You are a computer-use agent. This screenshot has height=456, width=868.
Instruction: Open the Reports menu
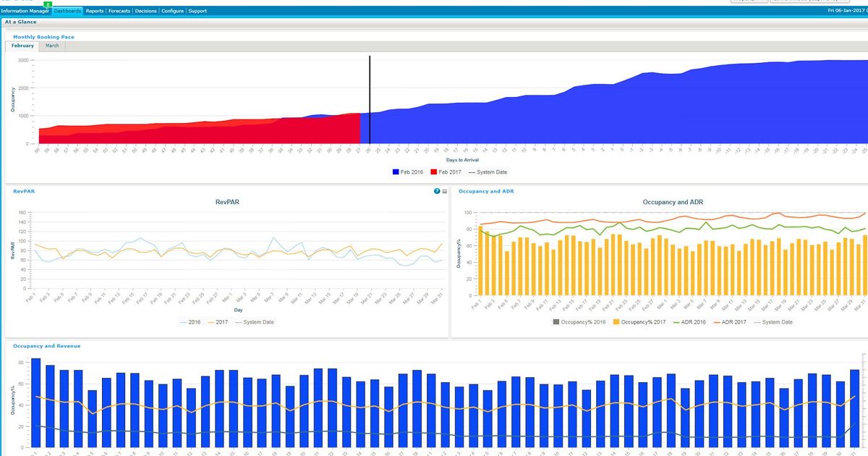(94, 11)
